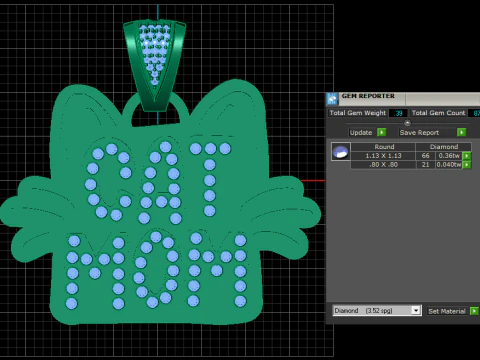480x360 pixels.
Task: Click the Gem Reporter panel icon
Action: tap(332, 99)
